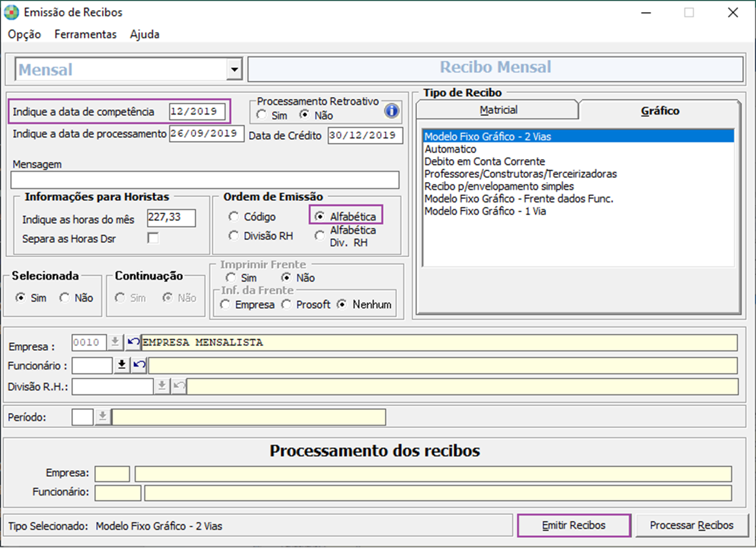Viewport: 756px width, 548px height.
Task: Open the Funcionário lookup arrow button
Action: pos(122,365)
